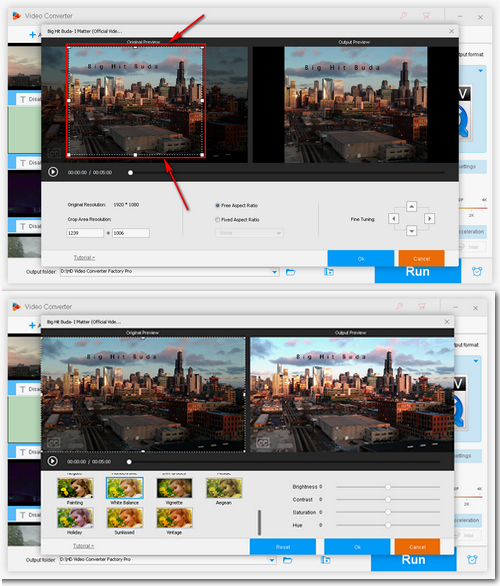
Task: Open output folder icon in top window
Action: (290, 272)
